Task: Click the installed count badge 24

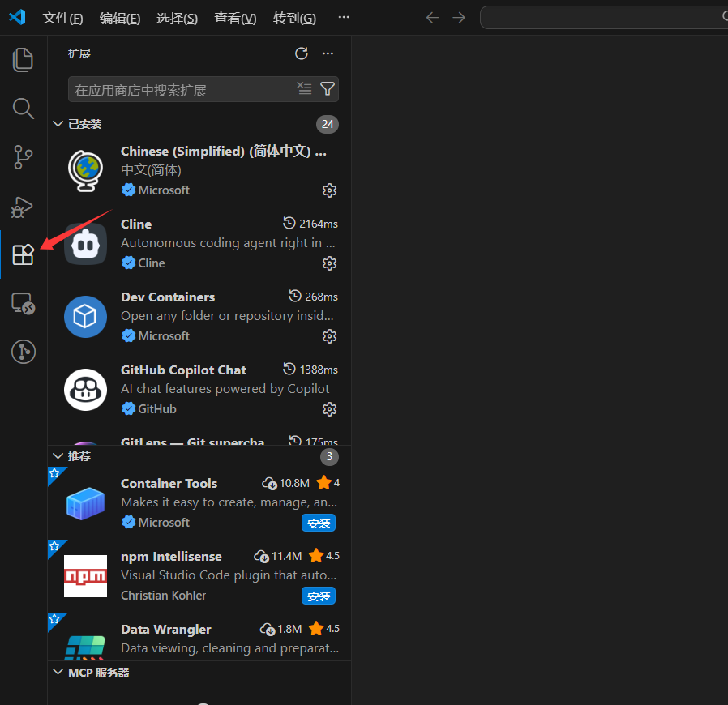Action: point(328,124)
